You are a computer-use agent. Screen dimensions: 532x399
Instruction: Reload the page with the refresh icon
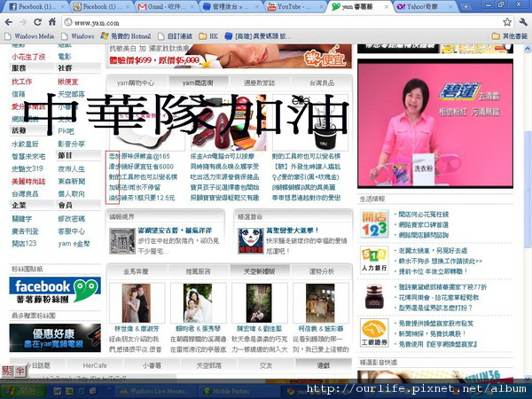coord(37,22)
